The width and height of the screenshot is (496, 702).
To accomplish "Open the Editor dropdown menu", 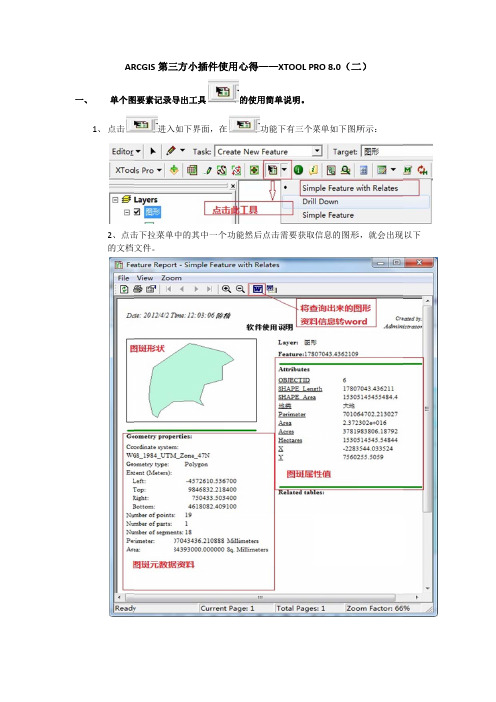I will coord(126,151).
